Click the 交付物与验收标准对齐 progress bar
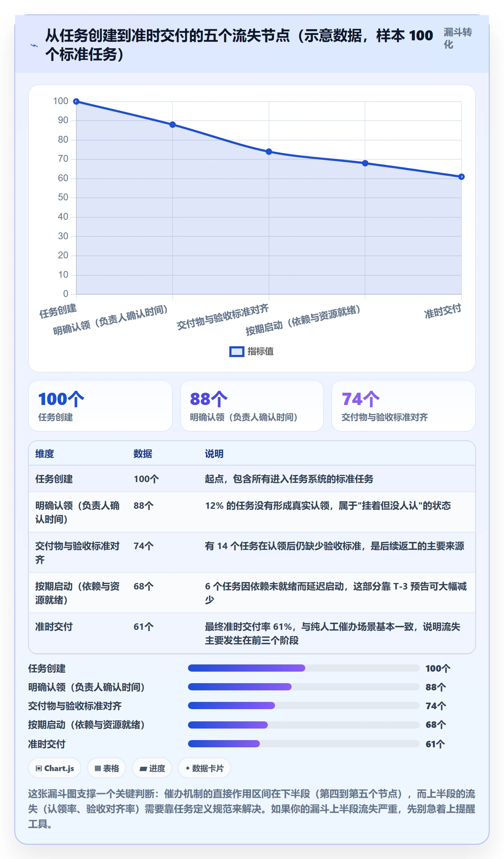This screenshot has width=504, height=859. pyautogui.click(x=303, y=706)
